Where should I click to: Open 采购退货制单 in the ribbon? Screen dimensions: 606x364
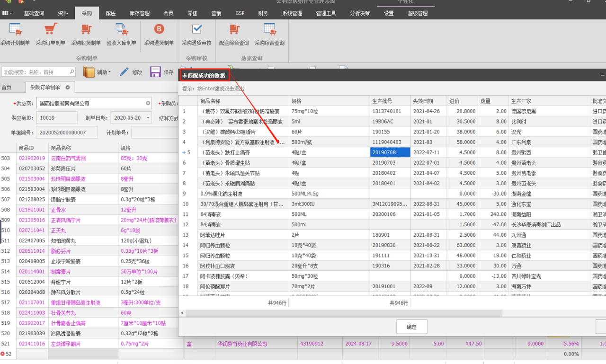(x=159, y=35)
